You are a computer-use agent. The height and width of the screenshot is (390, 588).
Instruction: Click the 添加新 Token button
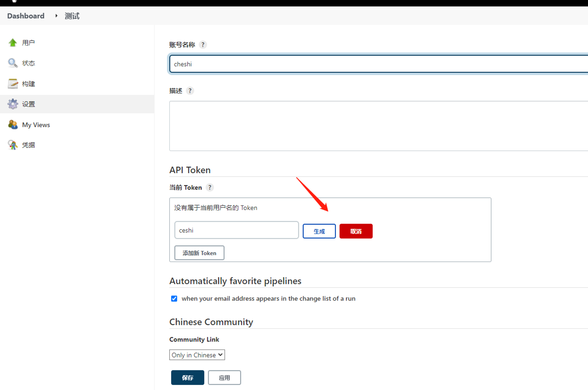point(199,253)
